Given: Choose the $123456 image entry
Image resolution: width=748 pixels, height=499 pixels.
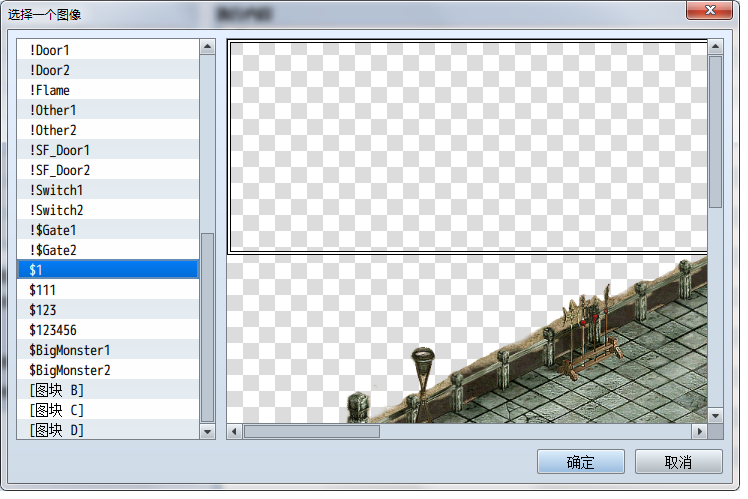Looking at the screenshot, I should click(108, 330).
